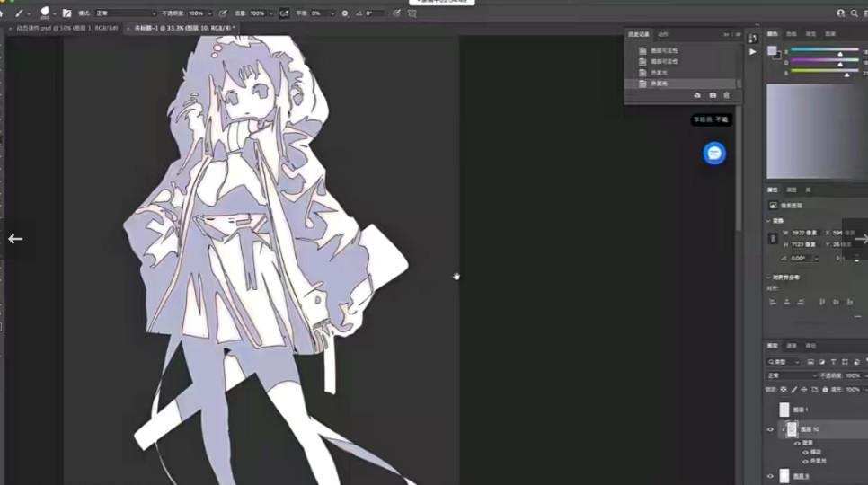Switch to the 动态课件.psd document tab
This screenshot has width=868, height=485.
63,28
